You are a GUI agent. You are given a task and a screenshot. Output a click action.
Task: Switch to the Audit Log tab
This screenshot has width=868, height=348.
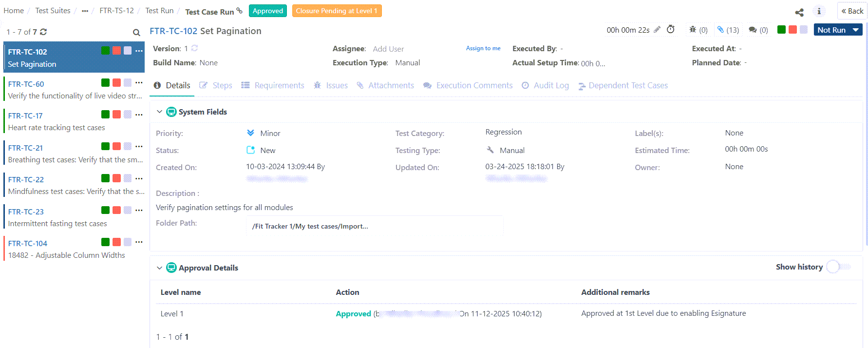[545, 85]
